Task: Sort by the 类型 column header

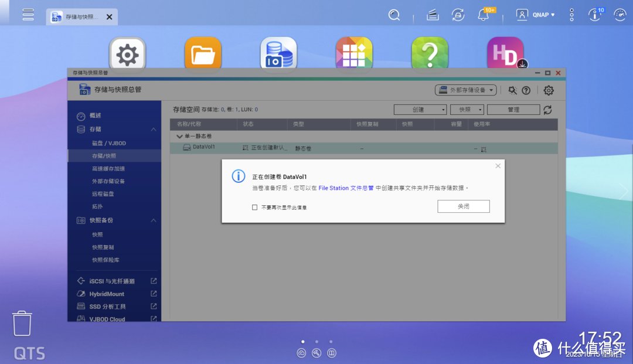Action: click(x=299, y=124)
